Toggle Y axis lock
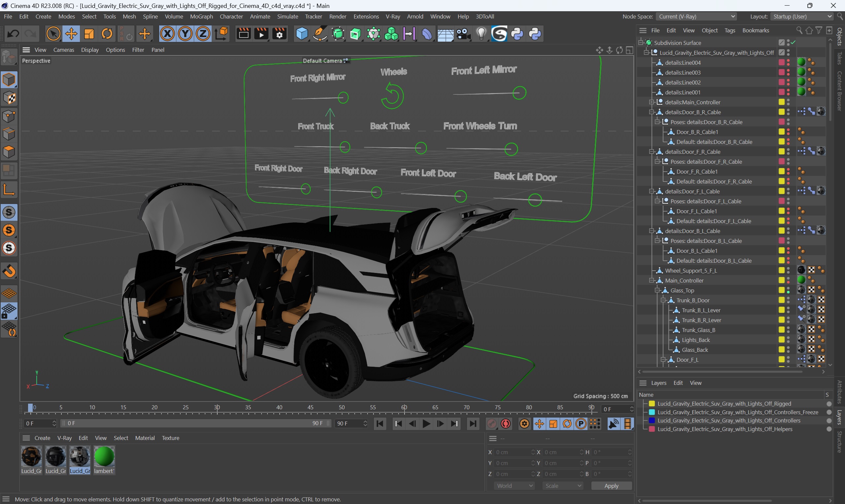This screenshot has width=845, height=504. click(x=185, y=34)
